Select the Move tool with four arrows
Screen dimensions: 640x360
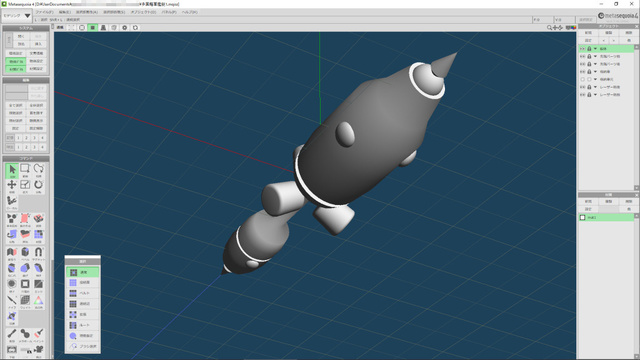click(x=12, y=186)
